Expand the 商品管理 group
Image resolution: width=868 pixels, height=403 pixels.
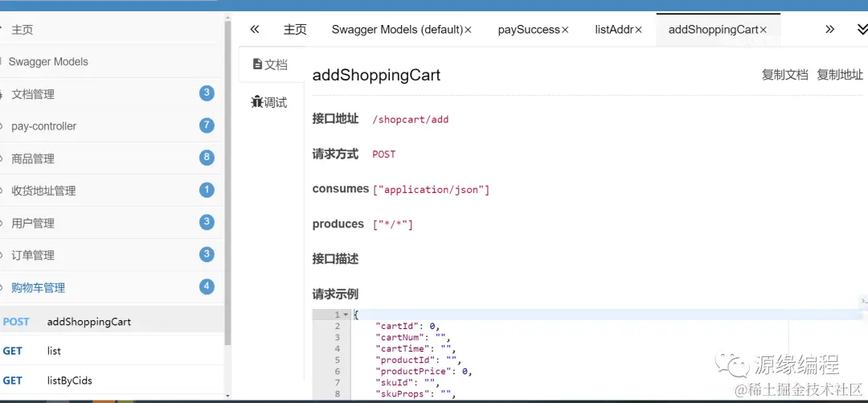(x=112, y=158)
